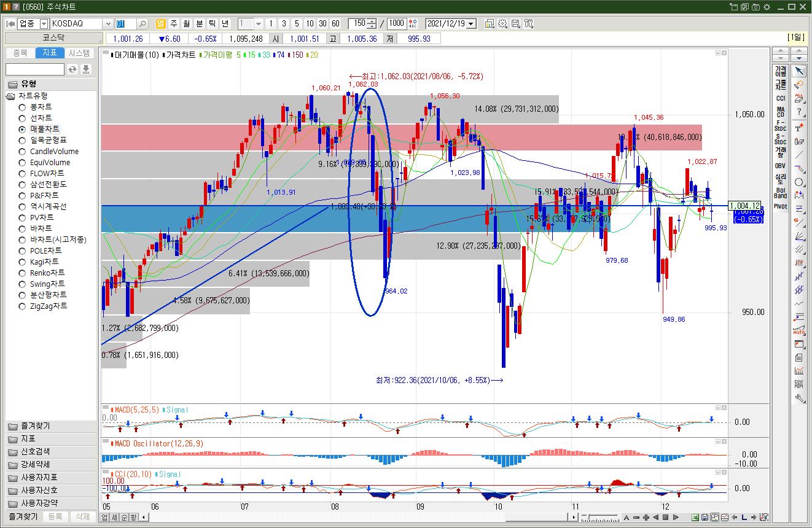Screen dimensions: 812x528
Task: Select the ellipse drawing tool
Action: 798,182
